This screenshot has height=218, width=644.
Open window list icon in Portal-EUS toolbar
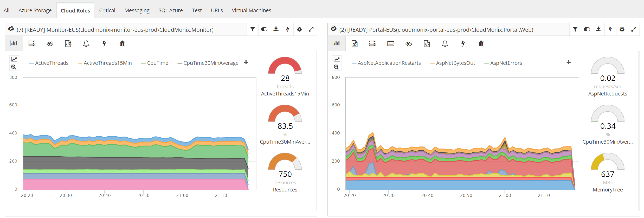tap(391, 43)
